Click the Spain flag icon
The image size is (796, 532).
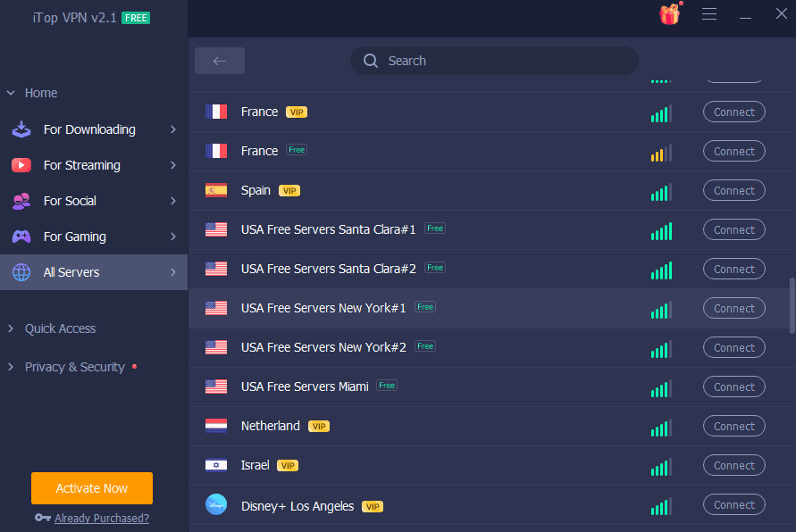216,190
